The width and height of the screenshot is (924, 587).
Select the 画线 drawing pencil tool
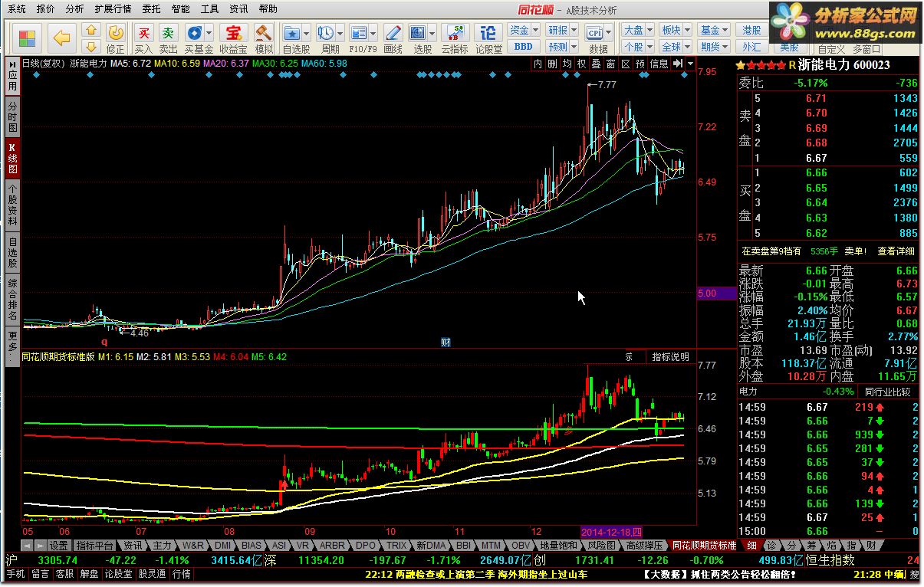tap(393, 38)
